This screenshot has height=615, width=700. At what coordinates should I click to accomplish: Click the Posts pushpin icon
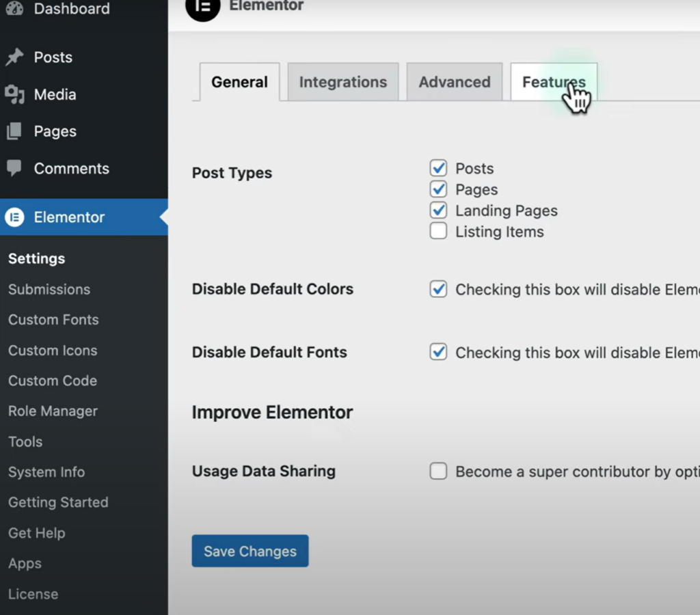coord(14,57)
